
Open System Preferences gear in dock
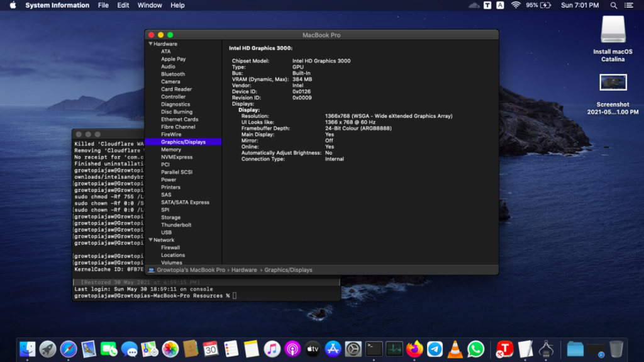coord(353,349)
